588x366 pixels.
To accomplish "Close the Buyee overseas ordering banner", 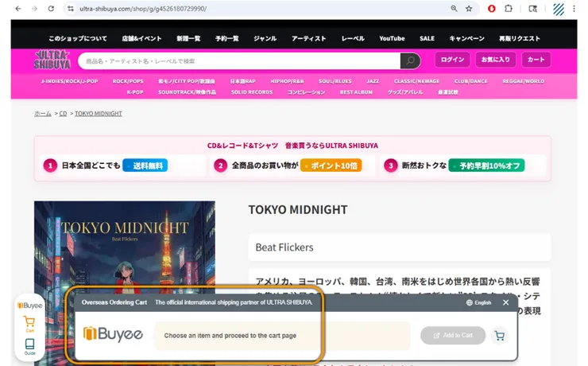I will (x=505, y=302).
